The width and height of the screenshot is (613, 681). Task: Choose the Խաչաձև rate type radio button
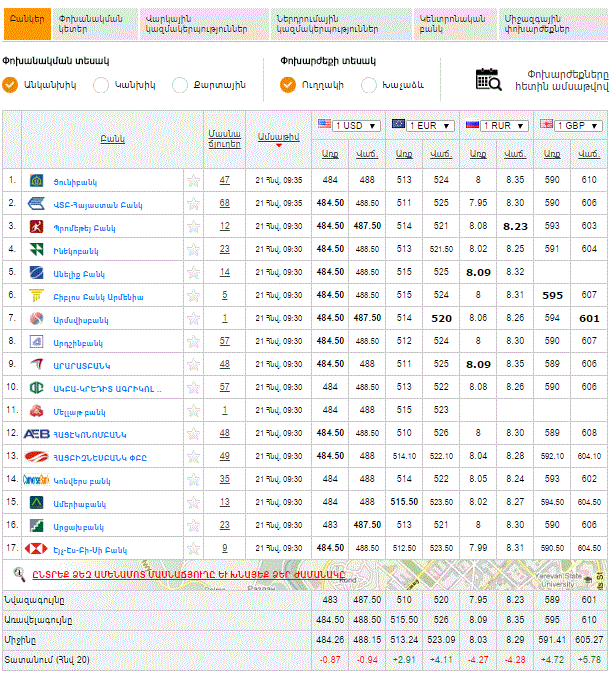369,85
